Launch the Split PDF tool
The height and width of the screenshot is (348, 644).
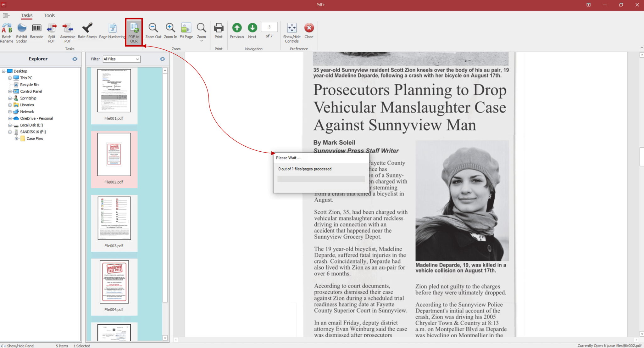click(52, 33)
